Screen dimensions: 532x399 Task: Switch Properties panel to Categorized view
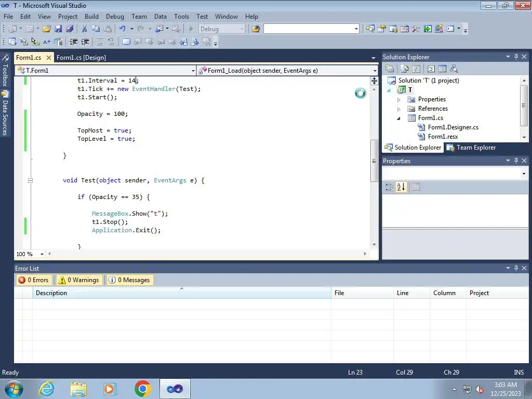389,187
